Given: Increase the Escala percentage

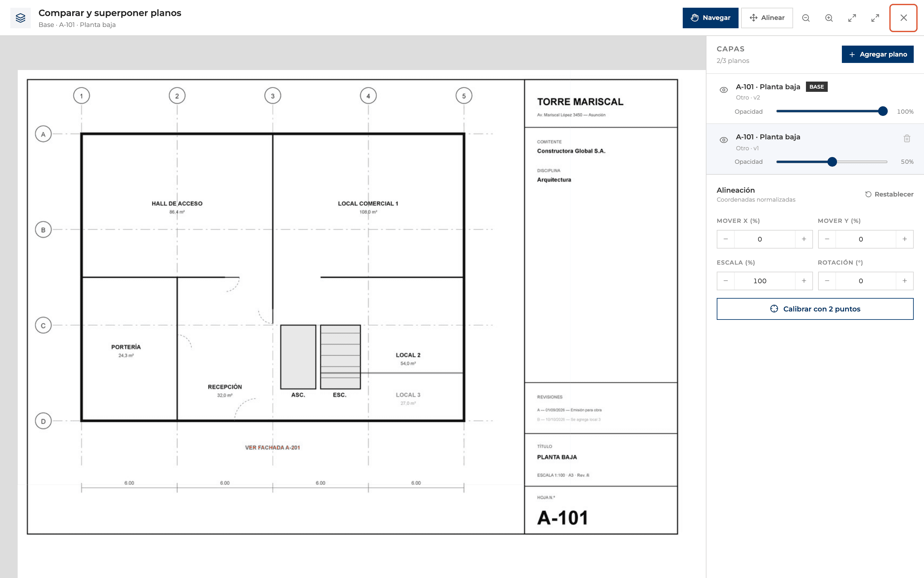Looking at the screenshot, I should coord(804,281).
